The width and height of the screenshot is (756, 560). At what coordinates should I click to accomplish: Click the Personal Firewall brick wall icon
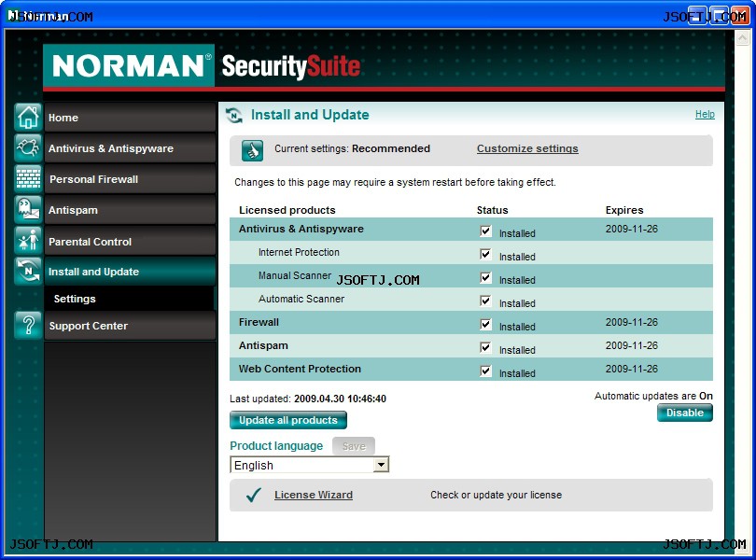click(x=28, y=179)
